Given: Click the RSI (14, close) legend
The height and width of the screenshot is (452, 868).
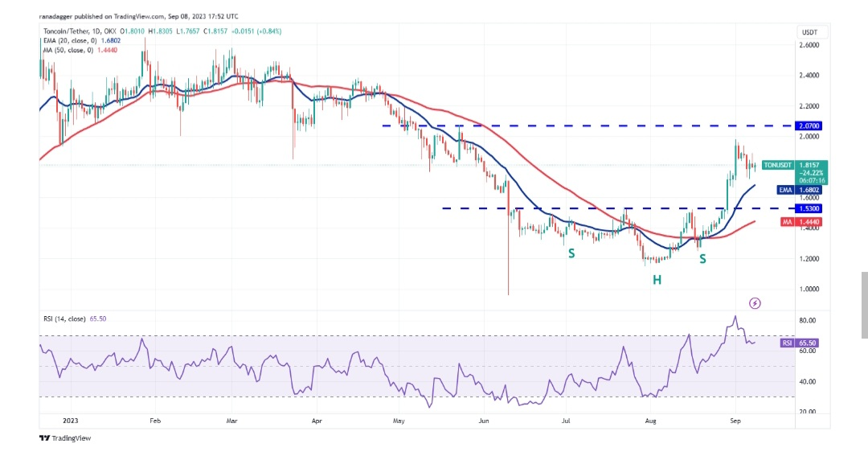Looking at the screenshot, I should (x=75, y=319).
